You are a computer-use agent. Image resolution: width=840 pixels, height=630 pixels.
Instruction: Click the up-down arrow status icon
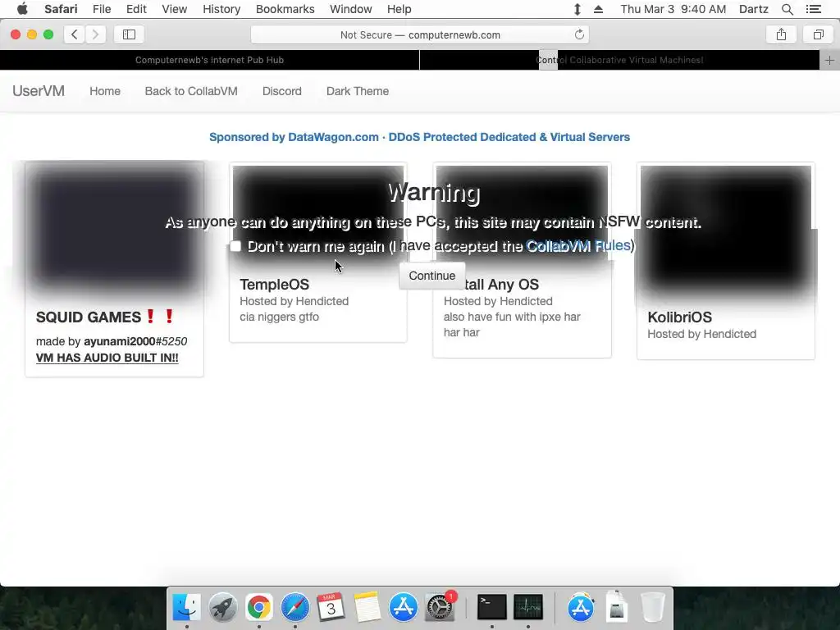[x=577, y=9]
